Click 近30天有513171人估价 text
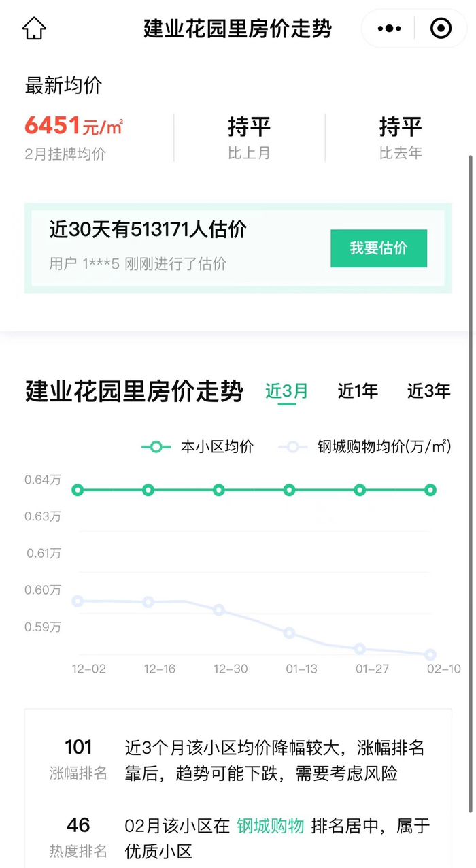The width and height of the screenshot is (476, 868). point(148,230)
